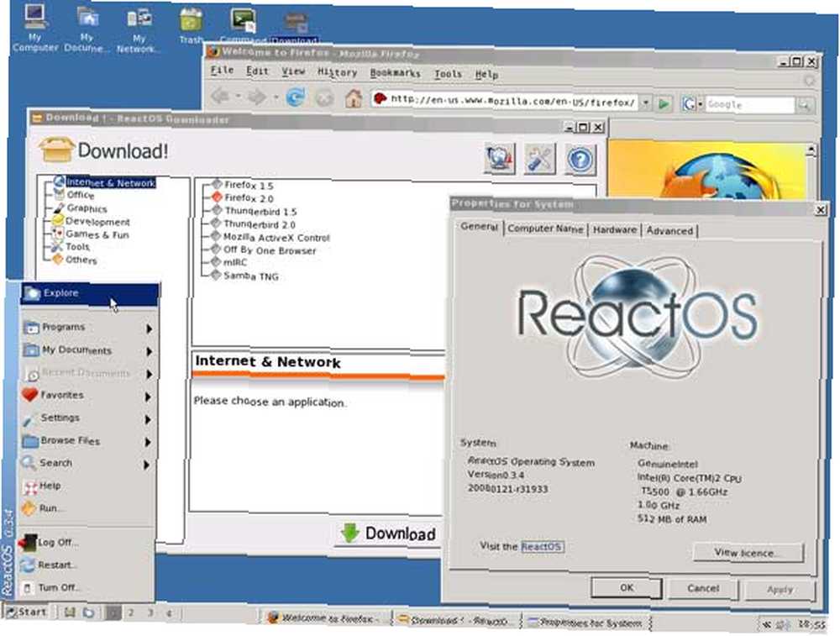Click the Firefox search magnifier icon
The height and width of the screenshot is (636, 840).
(x=804, y=106)
